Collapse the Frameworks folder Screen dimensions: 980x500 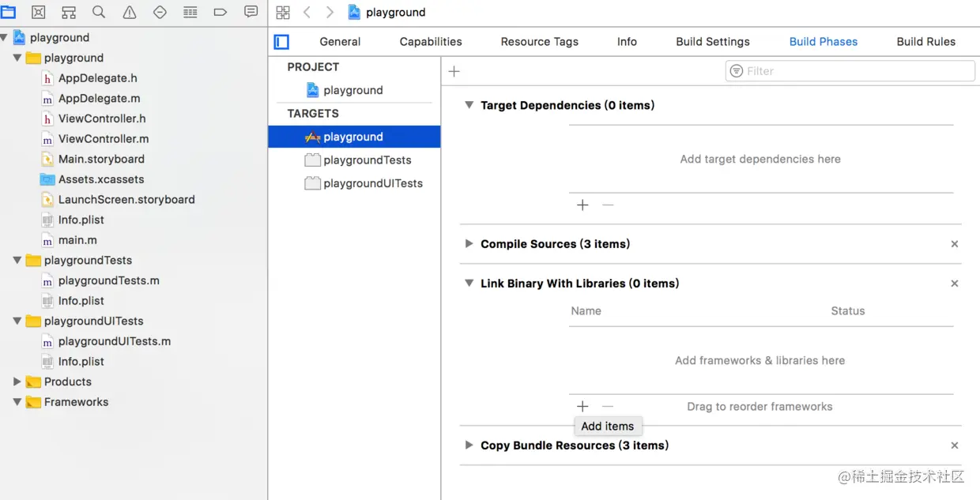click(17, 401)
